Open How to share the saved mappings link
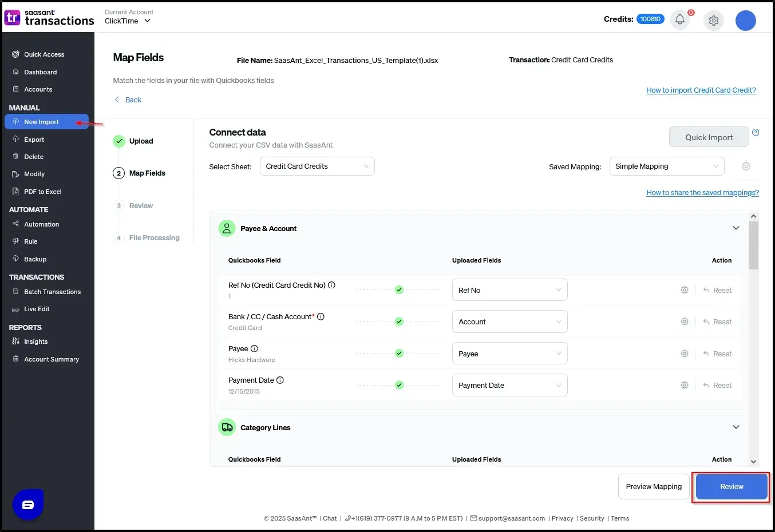The image size is (775, 532). pyautogui.click(x=703, y=193)
